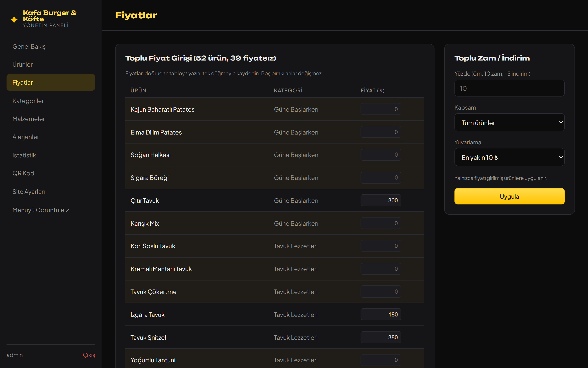Click price field for Elma Dilim Patates
This screenshot has width=588, height=368.
pos(381,132)
